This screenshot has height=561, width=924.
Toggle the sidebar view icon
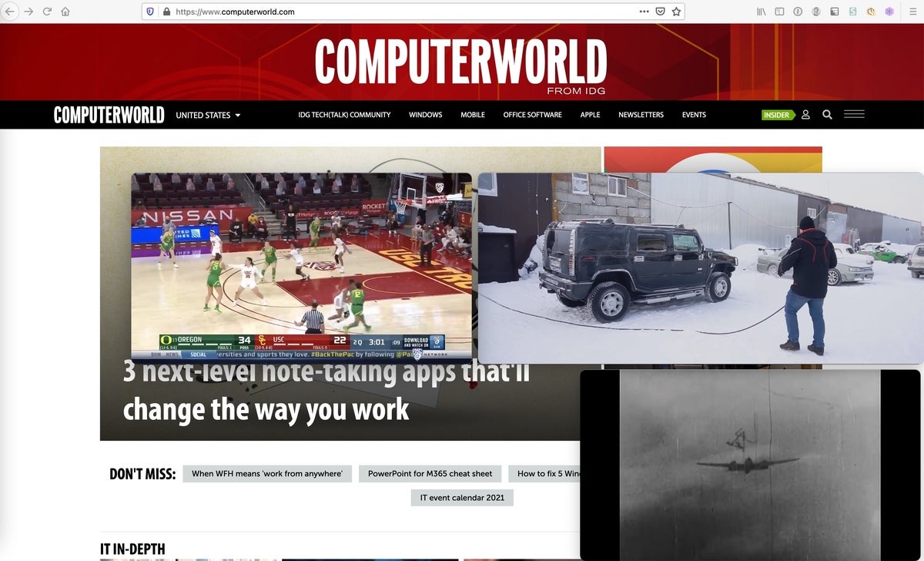779,12
